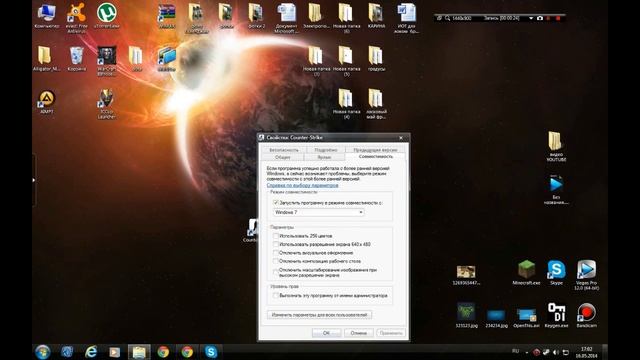Run the Keygen.exe desktop icon
640x360 pixels.
556,315
